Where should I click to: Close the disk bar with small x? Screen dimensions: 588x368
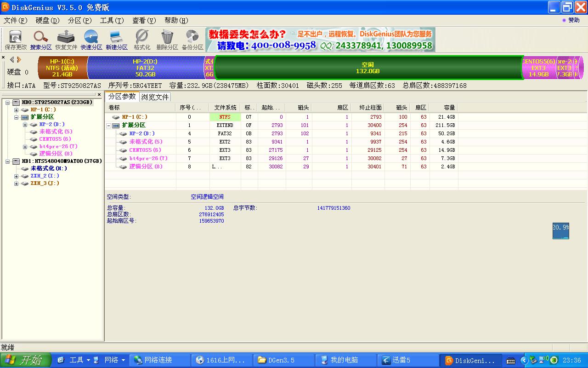pos(3,58)
